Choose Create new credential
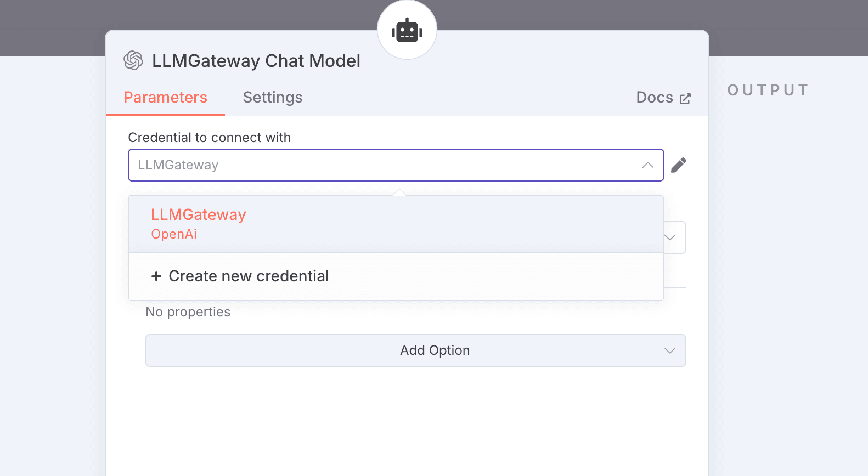Image resolution: width=868 pixels, height=476 pixels. pos(248,276)
